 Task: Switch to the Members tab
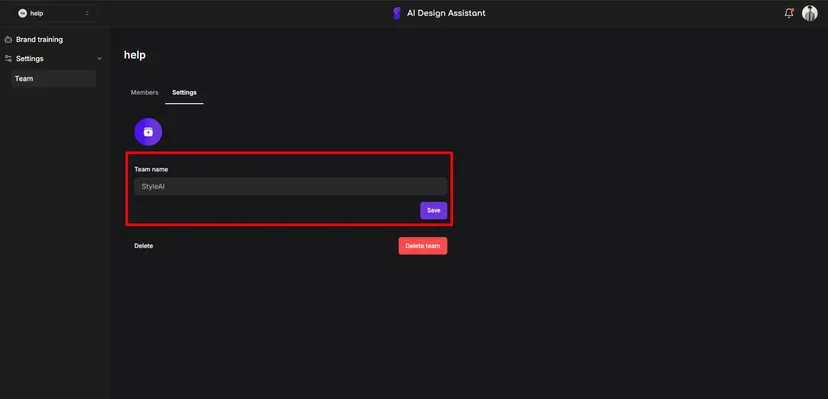[x=144, y=92]
